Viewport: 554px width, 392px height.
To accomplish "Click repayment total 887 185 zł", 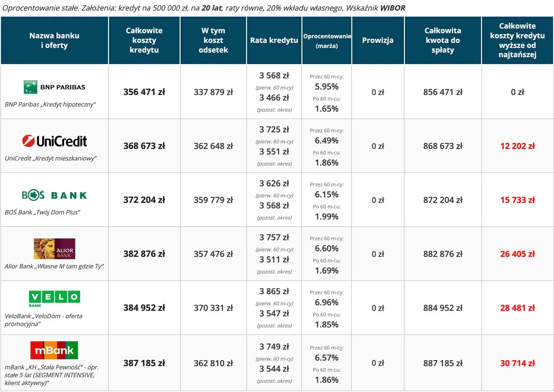I will click(443, 363).
